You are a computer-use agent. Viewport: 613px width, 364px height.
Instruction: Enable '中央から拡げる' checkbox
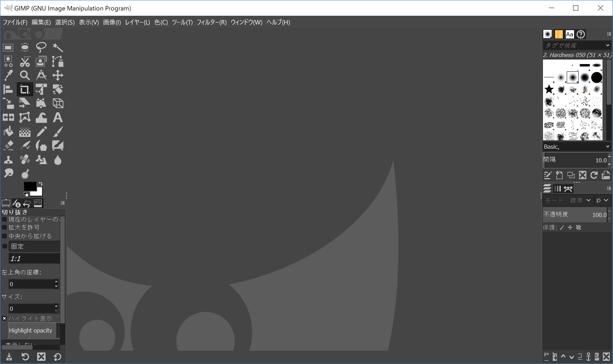coord(5,236)
